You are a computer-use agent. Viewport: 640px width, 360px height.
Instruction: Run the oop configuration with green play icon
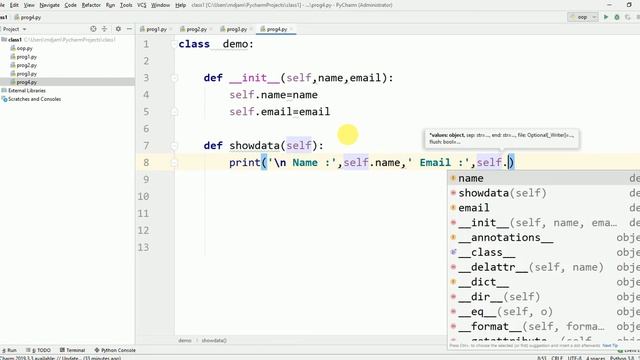tap(606, 17)
